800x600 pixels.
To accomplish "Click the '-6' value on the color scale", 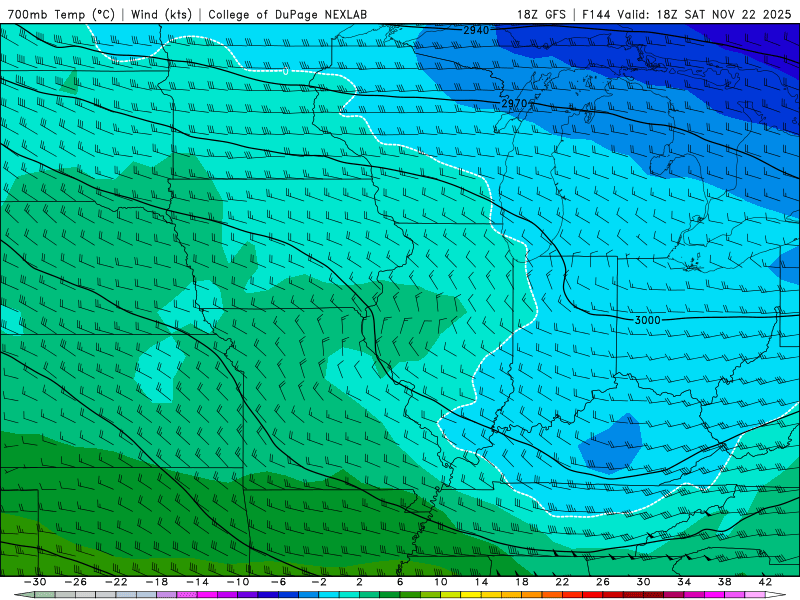I will pyautogui.click(x=279, y=582).
